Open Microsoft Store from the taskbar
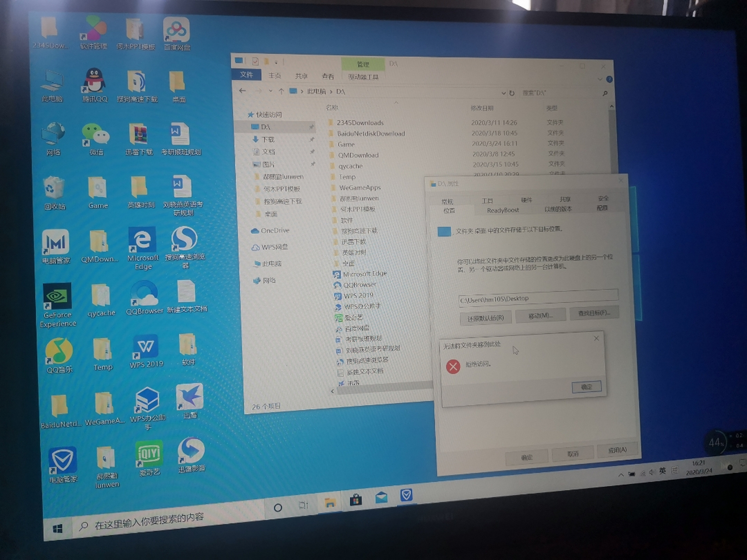Screen dimensions: 747x560 pyautogui.click(x=356, y=500)
